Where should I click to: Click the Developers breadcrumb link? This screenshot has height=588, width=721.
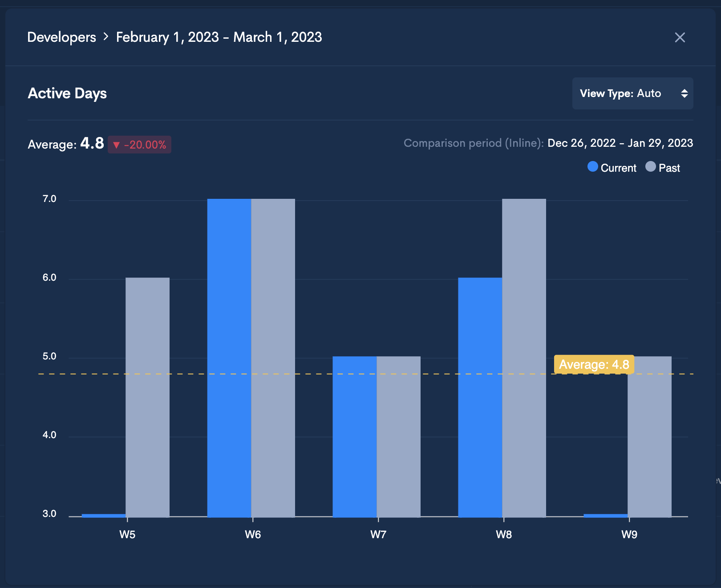pos(61,37)
